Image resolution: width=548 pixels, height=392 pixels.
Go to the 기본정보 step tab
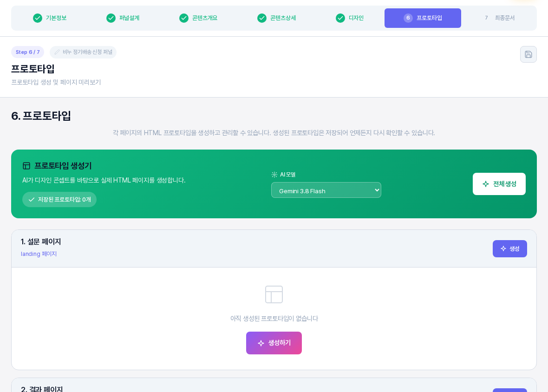50,18
